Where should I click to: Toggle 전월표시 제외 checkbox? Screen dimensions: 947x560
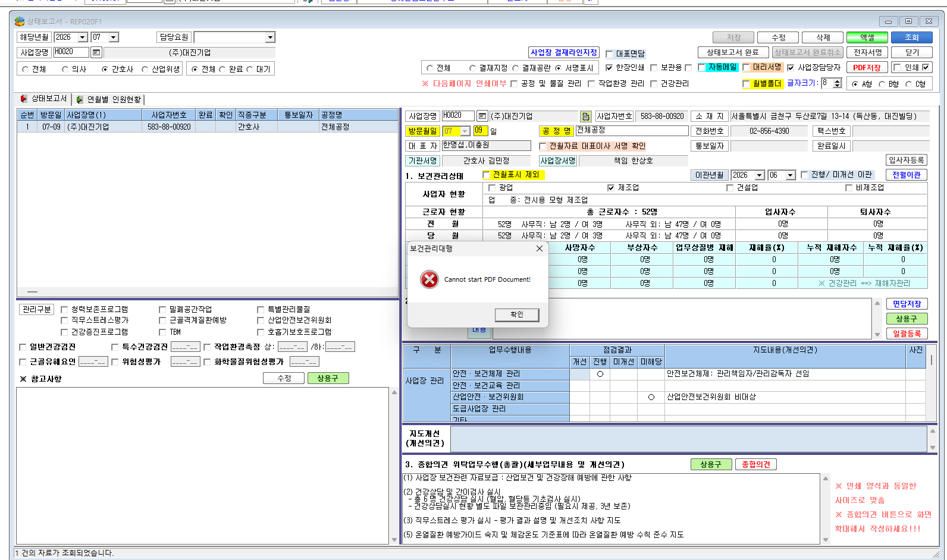click(x=486, y=175)
